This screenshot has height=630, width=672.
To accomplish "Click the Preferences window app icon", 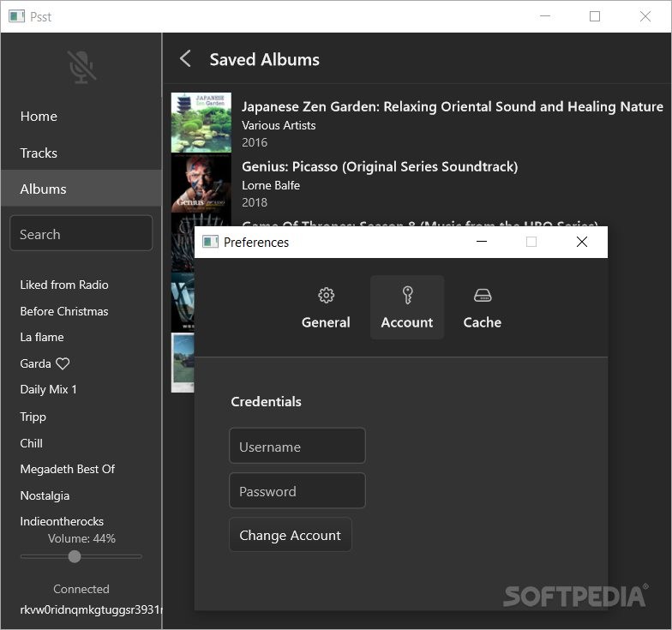I will (210, 242).
